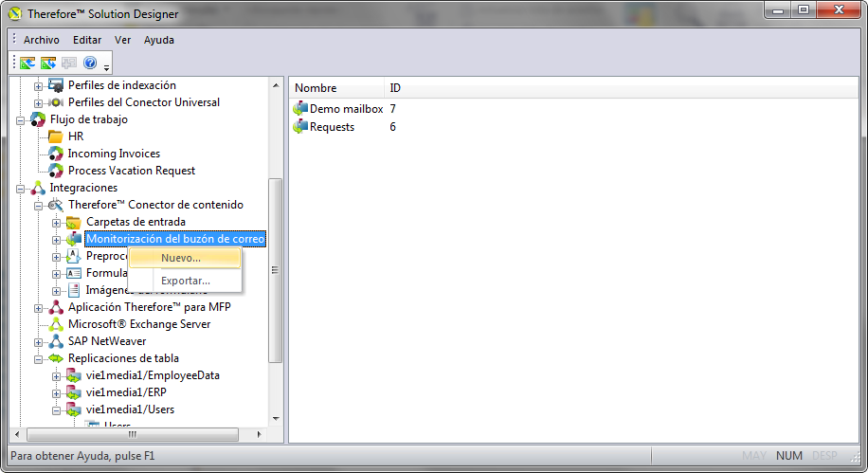The height and width of the screenshot is (473, 868).
Task: Click the Perfiles del Conector Universal icon
Action: [x=55, y=102]
